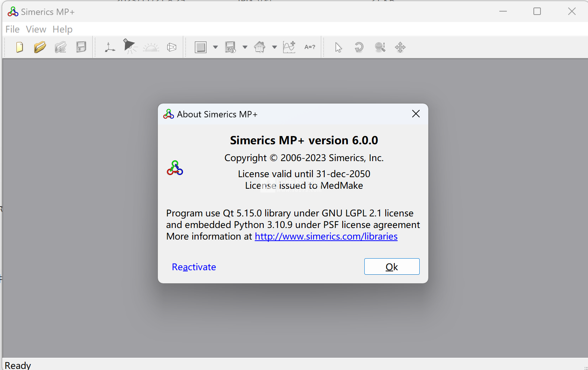Click the save view floppy icon with eye
Viewport: 588px width, 370px height.
[x=230, y=47]
